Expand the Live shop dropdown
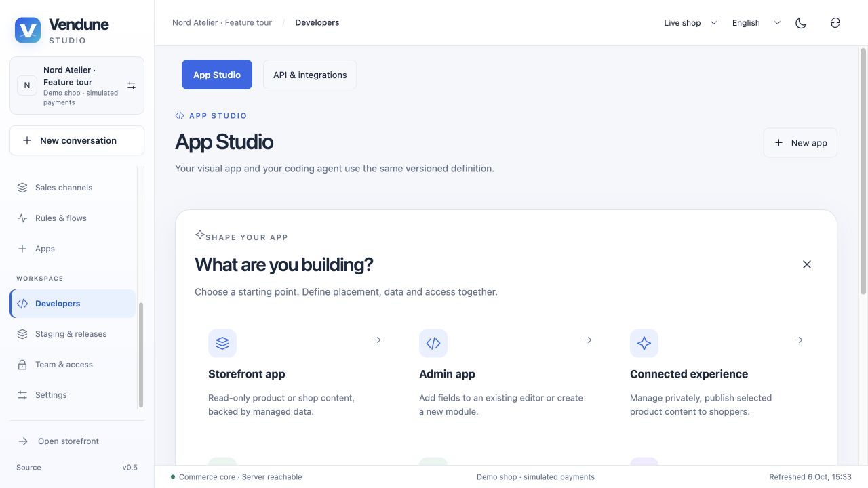868x488 pixels. pos(690,23)
